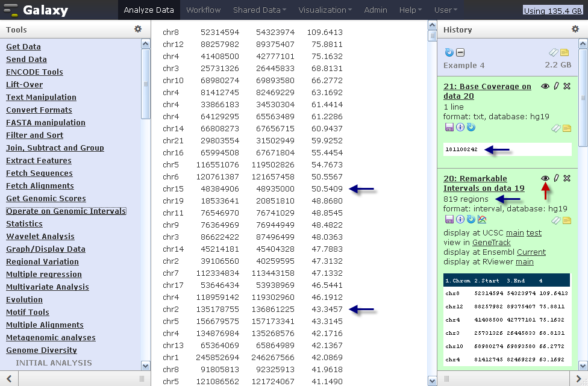The height and width of the screenshot is (386, 588).
Task: Open the Wavelet Analysis tool section
Action: [40, 236]
